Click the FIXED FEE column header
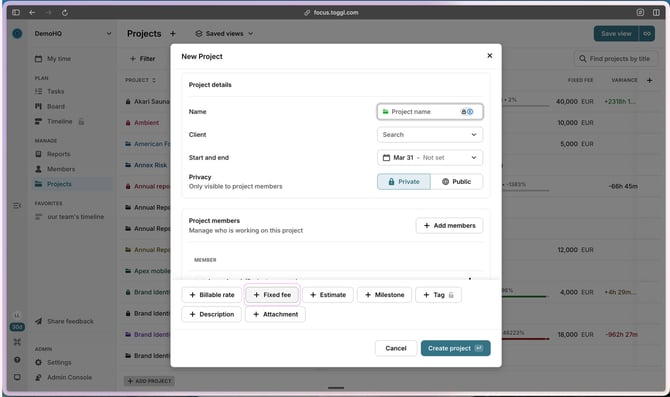Viewport: 670px width, 397px height. tap(580, 80)
